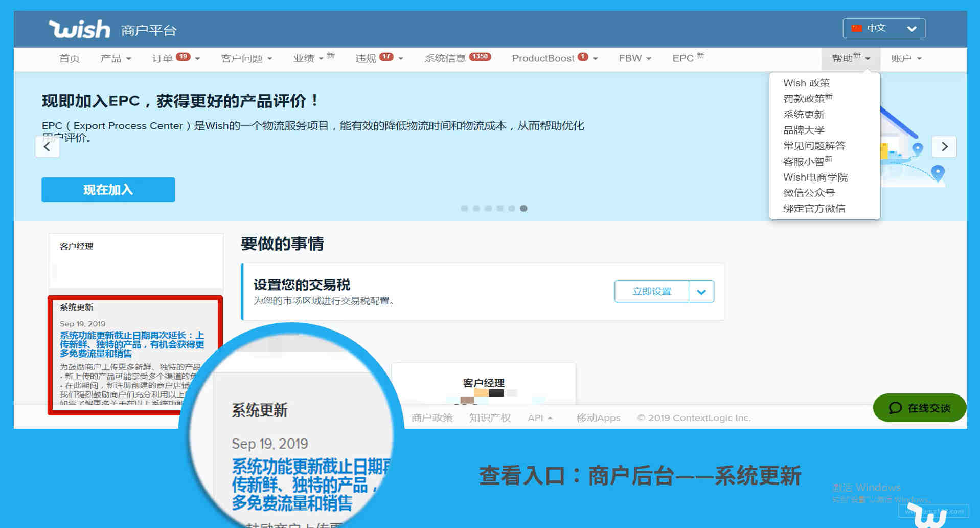Click the 现在加入 button
This screenshot has width=980, height=528.
click(x=108, y=189)
